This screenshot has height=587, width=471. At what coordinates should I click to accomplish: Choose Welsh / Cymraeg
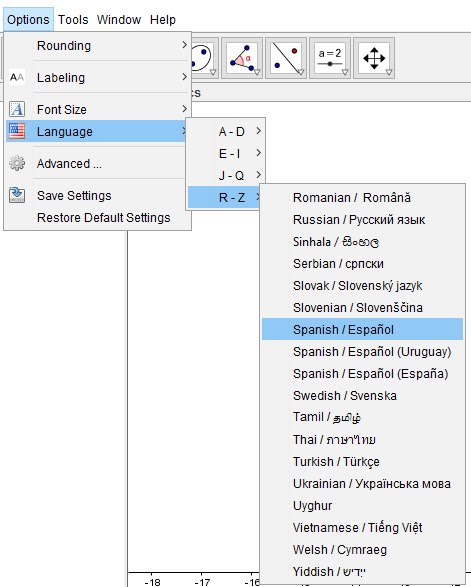click(x=362, y=550)
